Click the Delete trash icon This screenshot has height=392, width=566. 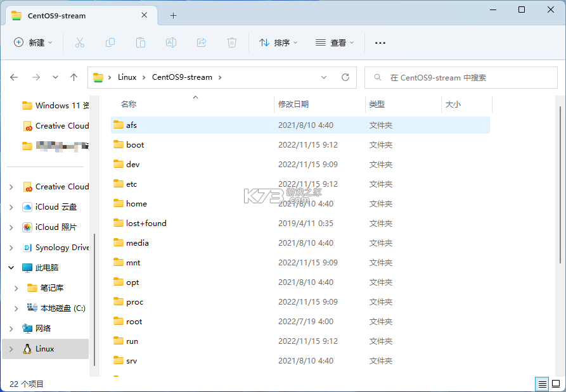pyautogui.click(x=232, y=42)
